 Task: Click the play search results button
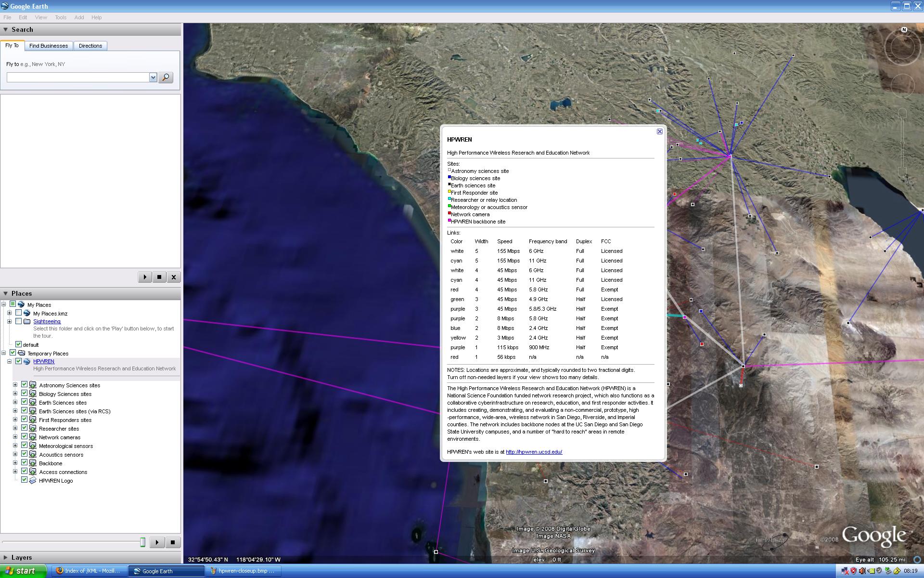pos(145,277)
